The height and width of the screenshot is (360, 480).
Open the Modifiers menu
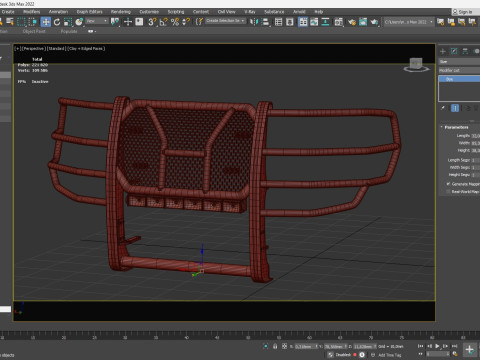32,12
